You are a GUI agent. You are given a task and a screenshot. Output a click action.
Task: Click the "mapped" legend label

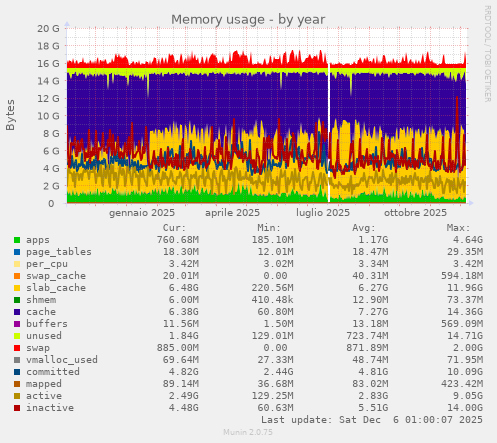(44, 384)
